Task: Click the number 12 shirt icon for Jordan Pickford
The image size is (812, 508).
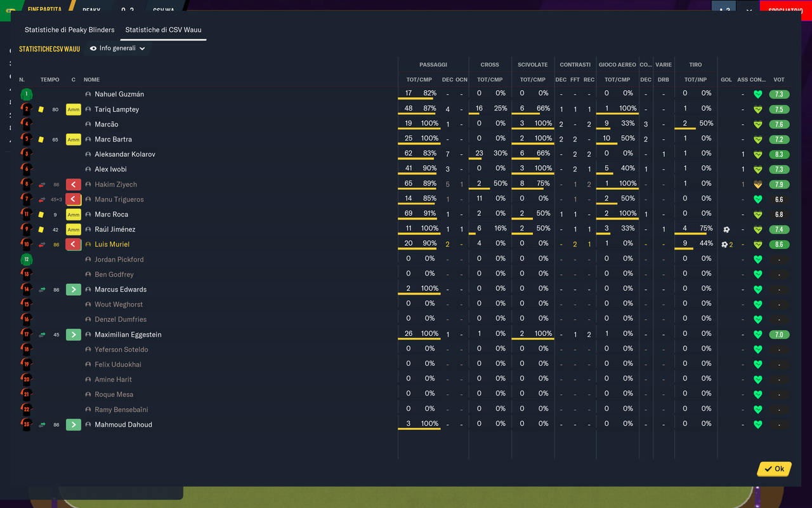Action: pyautogui.click(x=26, y=260)
